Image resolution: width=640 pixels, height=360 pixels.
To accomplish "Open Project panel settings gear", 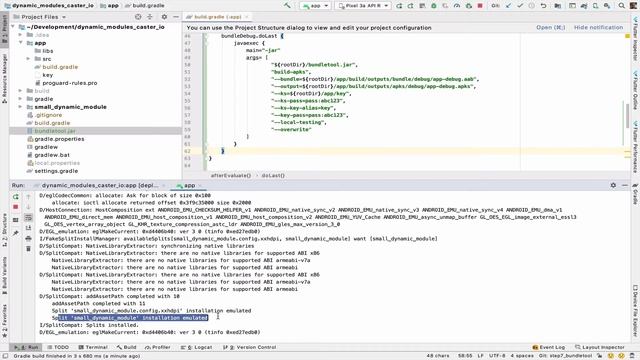I will click(164, 17).
